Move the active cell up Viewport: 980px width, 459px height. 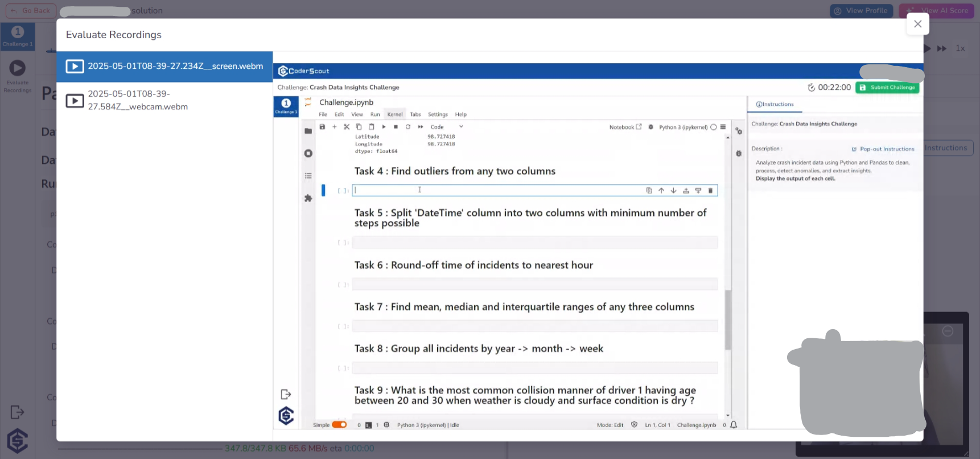pos(661,191)
